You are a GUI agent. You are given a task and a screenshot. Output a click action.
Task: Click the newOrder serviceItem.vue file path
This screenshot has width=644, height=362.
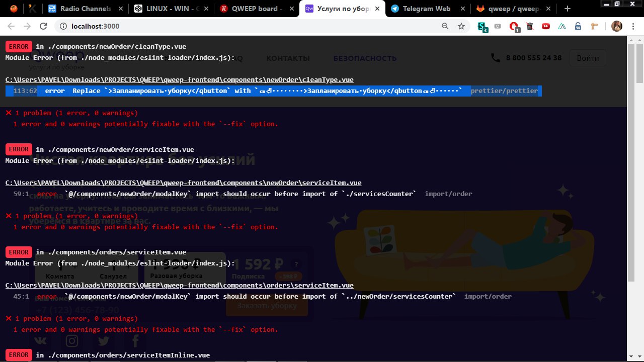(183, 183)
